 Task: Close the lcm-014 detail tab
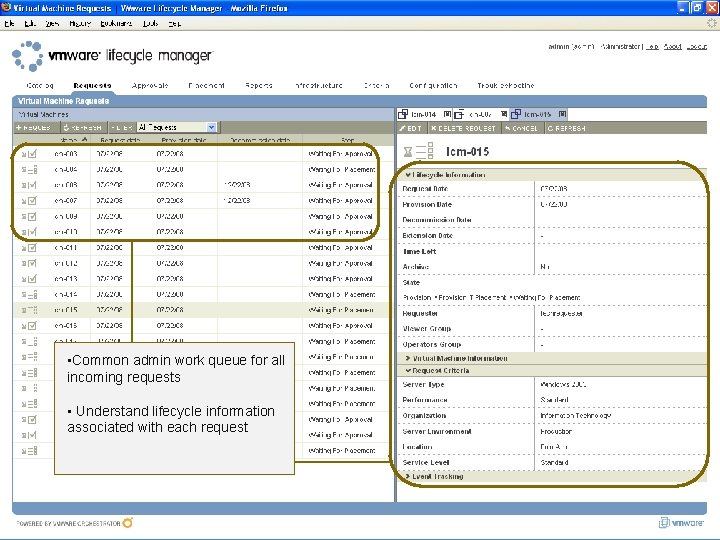pos(447,114)
